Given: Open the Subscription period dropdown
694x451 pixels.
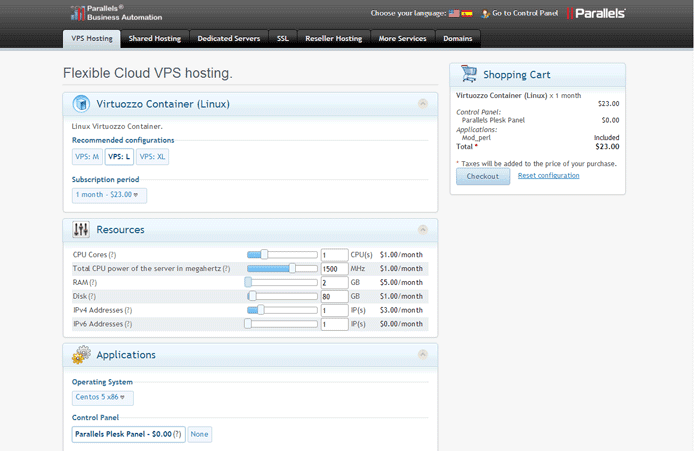Looking at the screenshot, I should point(109,195).
